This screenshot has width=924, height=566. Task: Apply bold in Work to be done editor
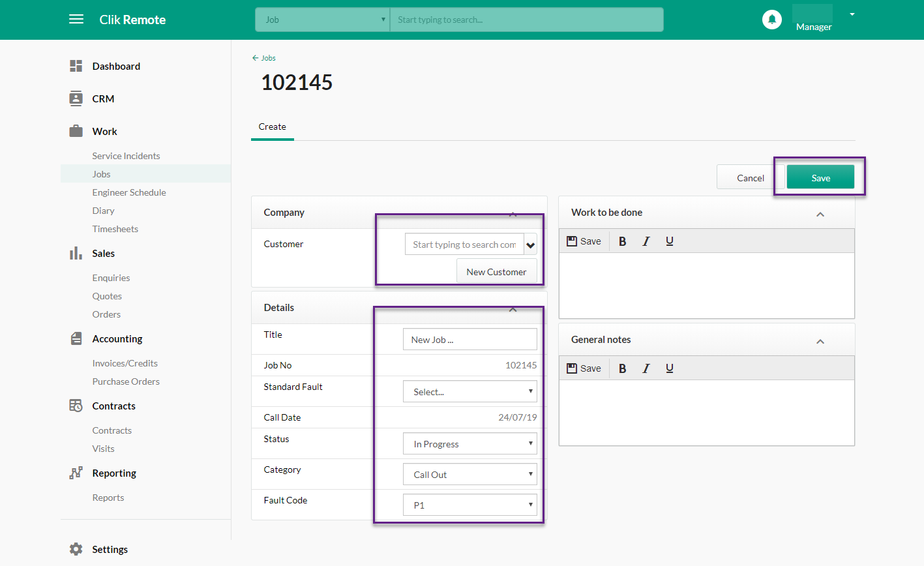(622, 241)
